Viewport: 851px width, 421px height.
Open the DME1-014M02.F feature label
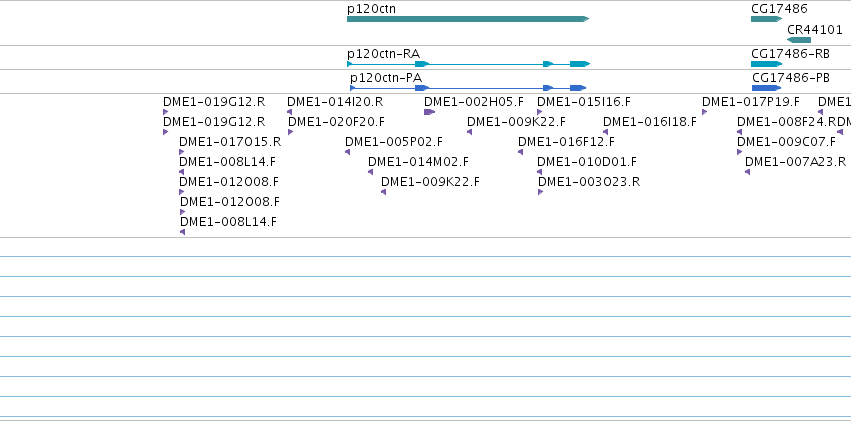point(418,161)
